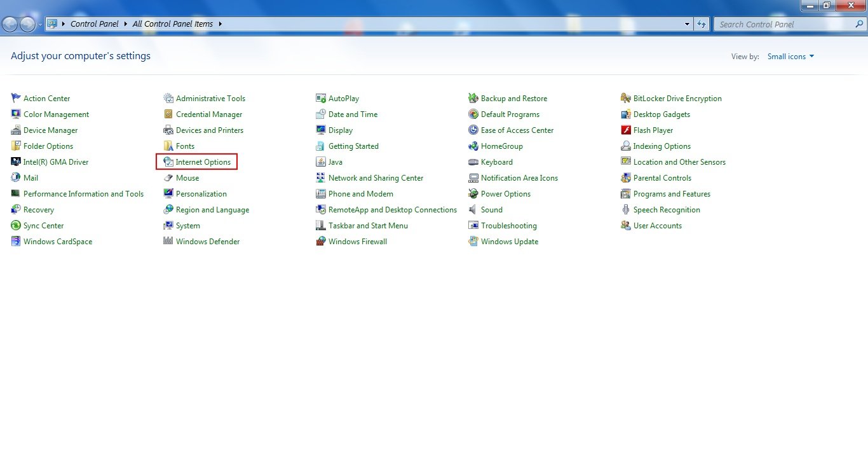This screenshot has width=868, height=463.
Task: Open the Flash Player icon
Action: 626,130
